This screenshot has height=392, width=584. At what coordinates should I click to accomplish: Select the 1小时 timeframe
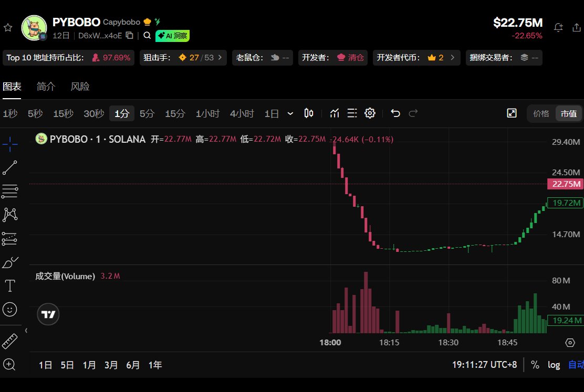208,113
